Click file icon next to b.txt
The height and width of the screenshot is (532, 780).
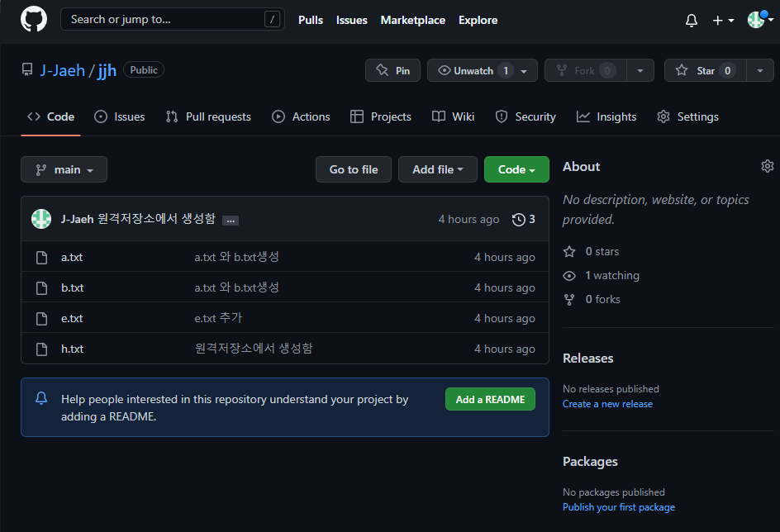pyautogui.click(x=42, y=287)
